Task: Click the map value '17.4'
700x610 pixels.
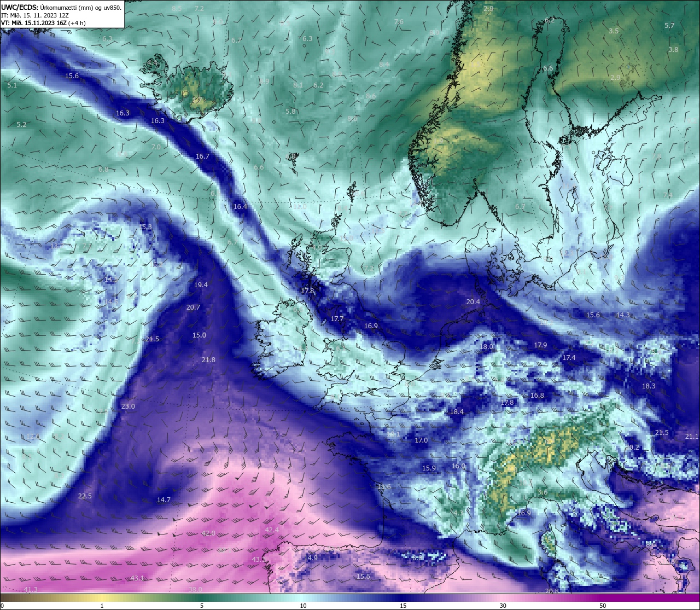Action: point(569,358)
